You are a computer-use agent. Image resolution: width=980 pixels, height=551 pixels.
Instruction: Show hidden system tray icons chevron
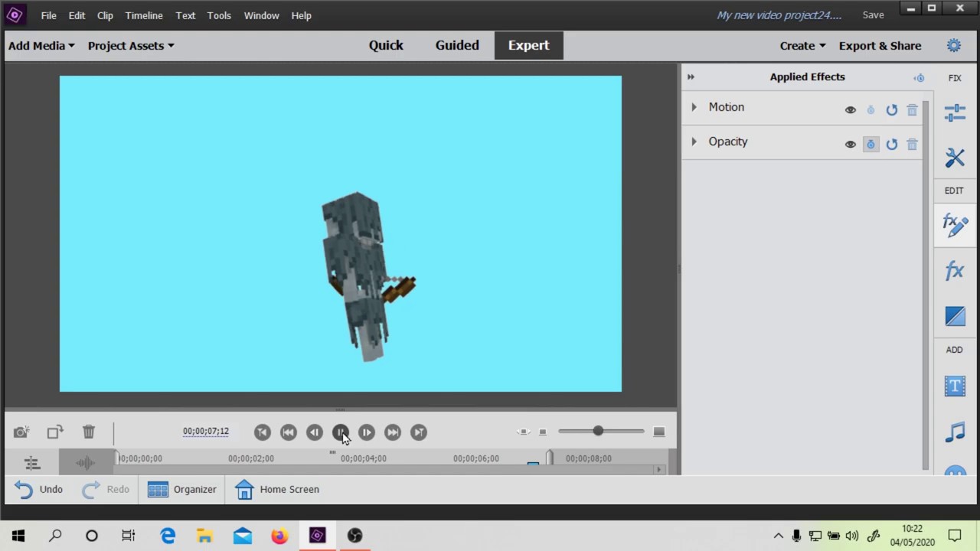pos(778,536)
